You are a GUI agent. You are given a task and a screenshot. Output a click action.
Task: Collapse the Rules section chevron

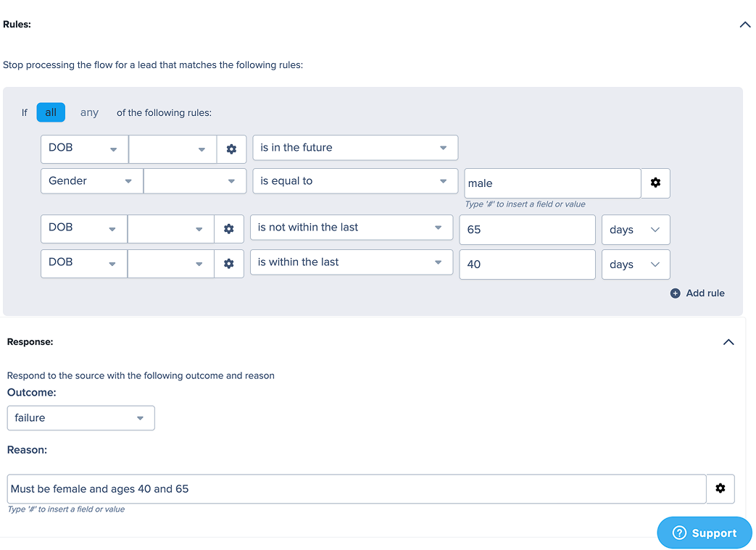pyautogui.click(x=744, y=25)
